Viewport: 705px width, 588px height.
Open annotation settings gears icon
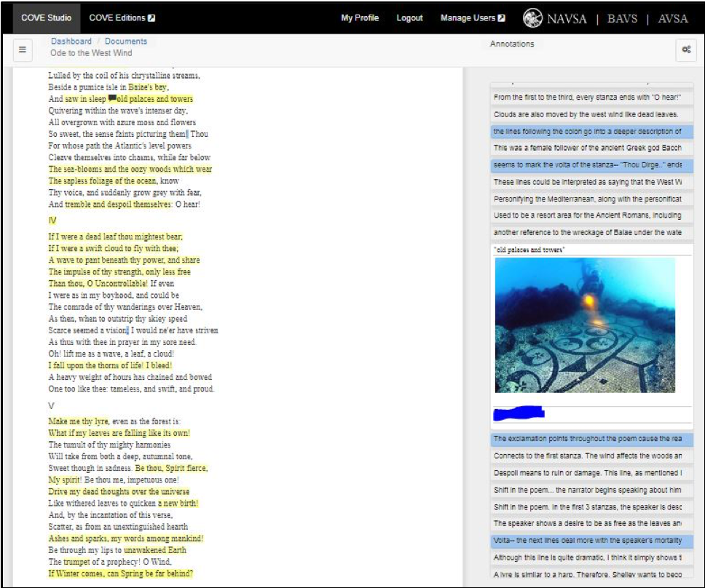tap(686, 49)
